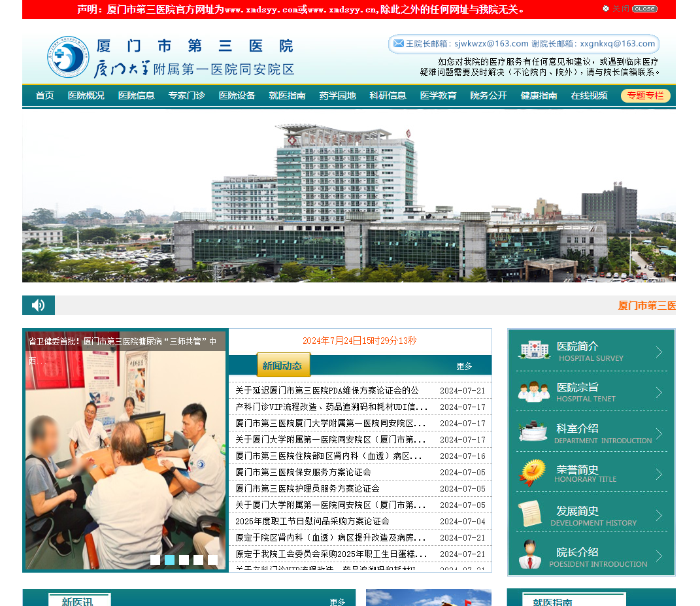
Task: Open the 保安服务方案论证会 news item
Action: pyautogui.click(x=303, y=473)
